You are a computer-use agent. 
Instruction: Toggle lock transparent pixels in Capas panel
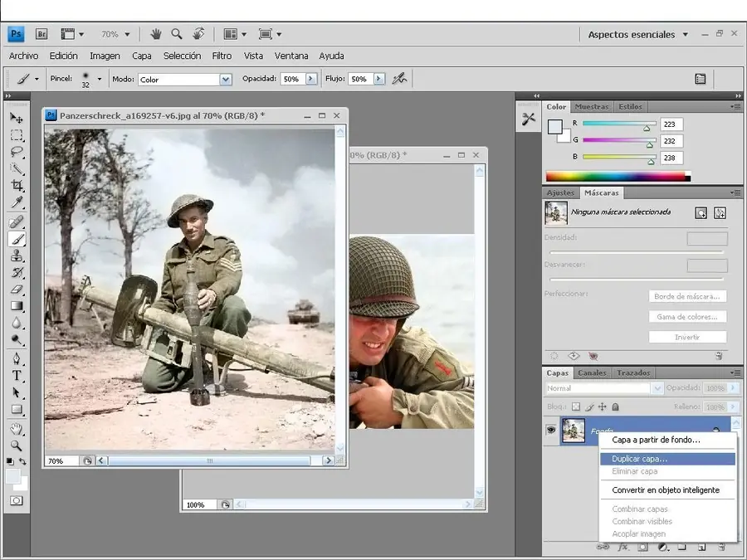tap(576, 407)
